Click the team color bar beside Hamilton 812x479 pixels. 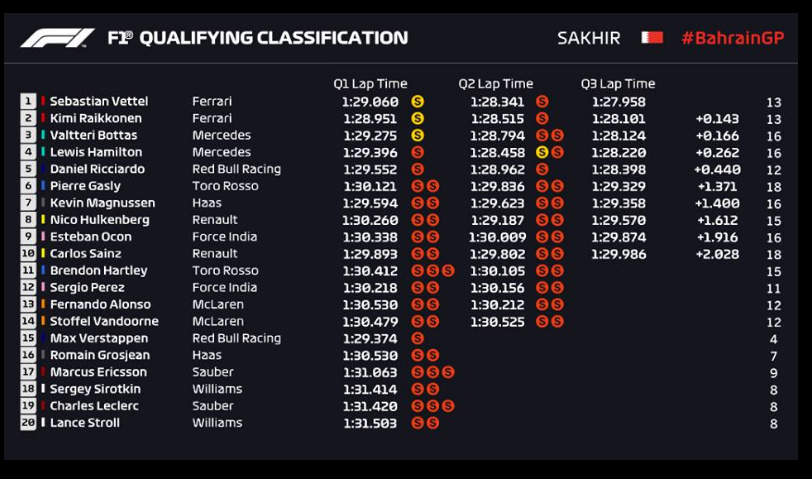[43, 153]
